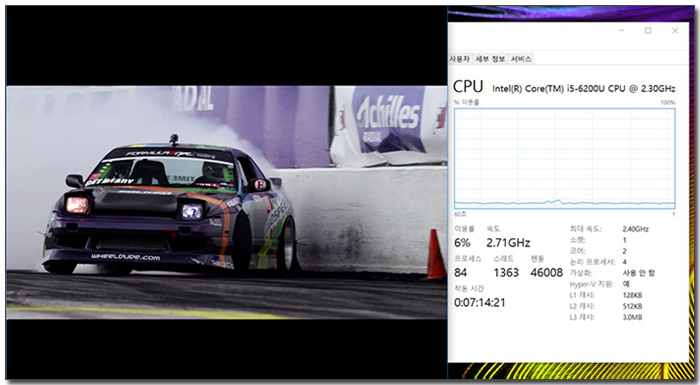Screen dimensions: 700x385
Task: Click the 2.40GHz maximum speed value
Action: coord(635,229)
